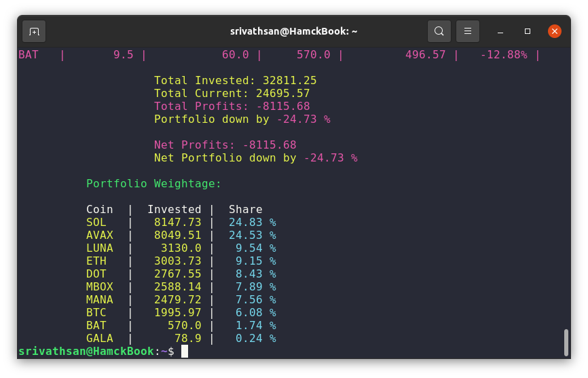Click the 9.5 value in top row

pos(124,55)
